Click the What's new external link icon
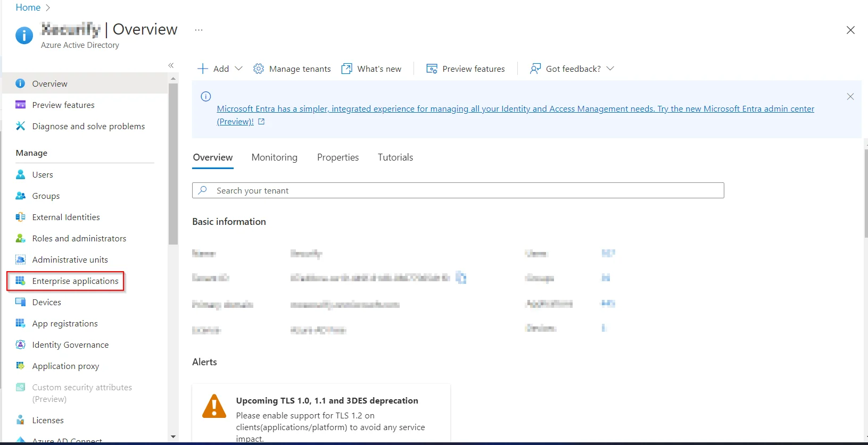 (346, 69)
